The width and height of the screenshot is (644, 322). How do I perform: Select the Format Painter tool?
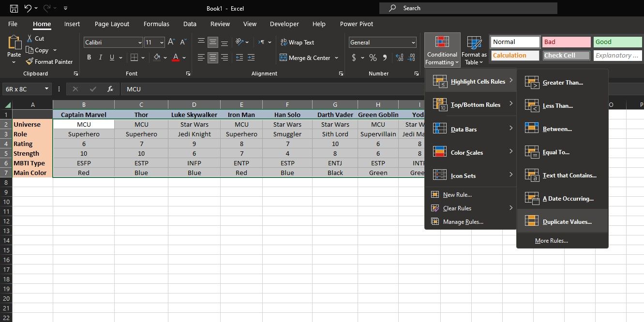pyautogui.click(x=49, y=61)
